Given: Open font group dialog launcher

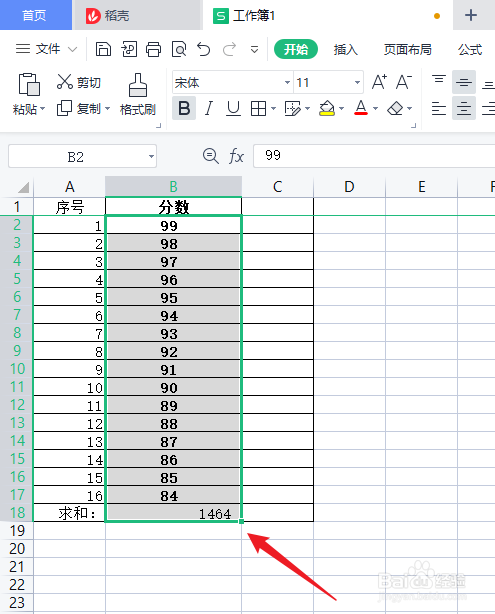Looking at the screenshot, I should tap(413, 126).
